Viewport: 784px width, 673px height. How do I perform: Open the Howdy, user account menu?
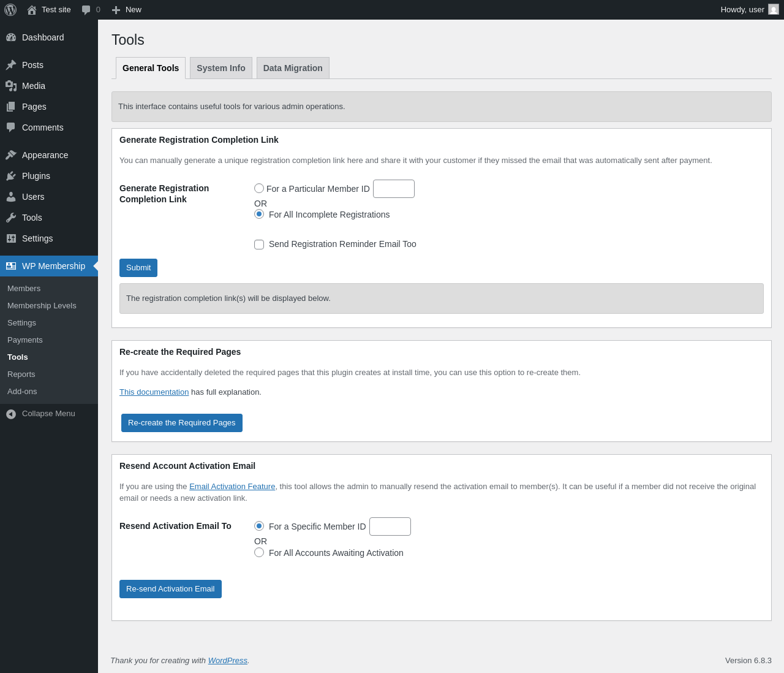(x=748, y=10)
